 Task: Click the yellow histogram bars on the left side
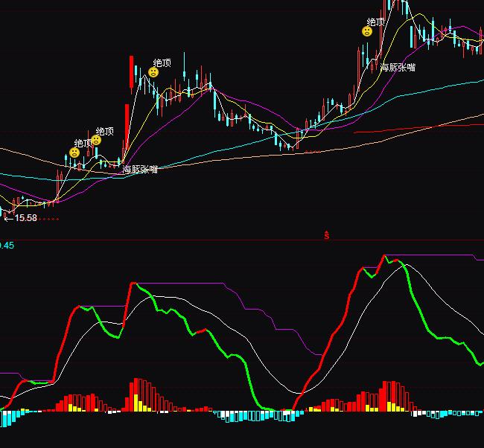click(x=74, y=406)
